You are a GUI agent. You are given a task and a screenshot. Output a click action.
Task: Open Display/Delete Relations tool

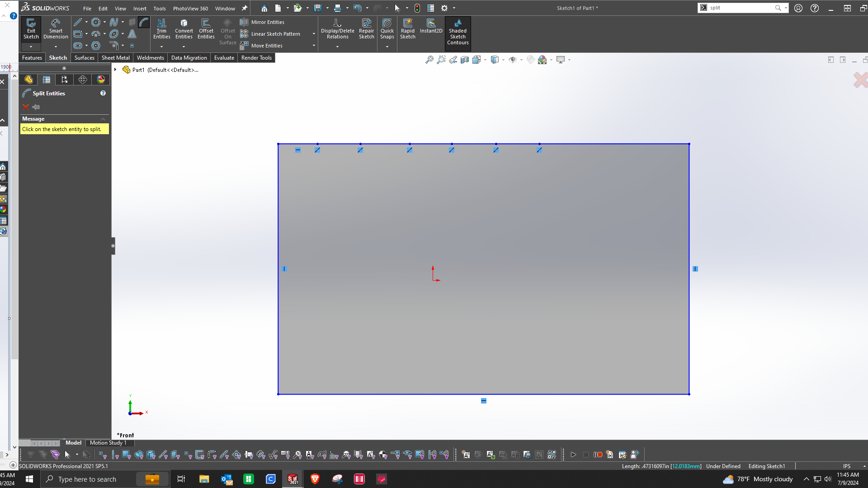click(x=337, y=28)
